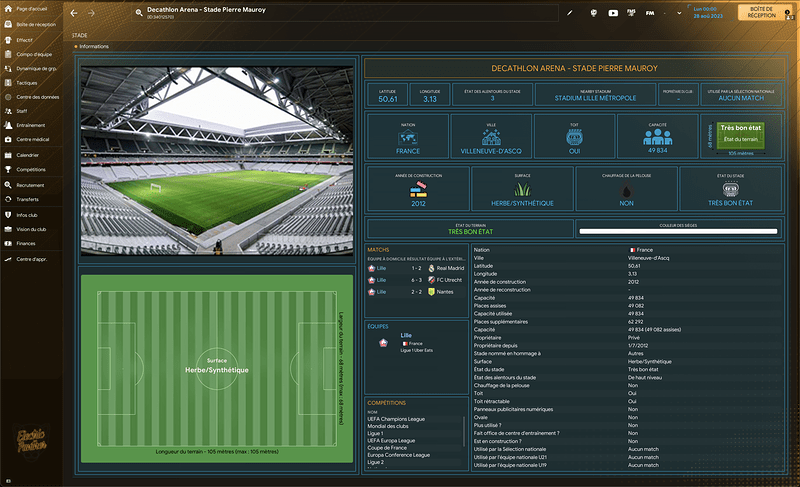
Task: Open the Lille 2-2 Nantes match
Action: point(416,292)
